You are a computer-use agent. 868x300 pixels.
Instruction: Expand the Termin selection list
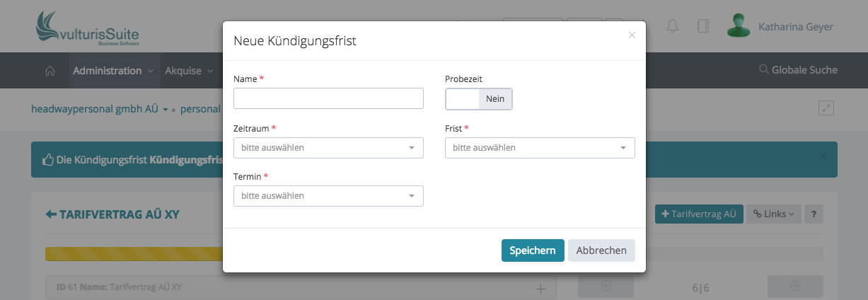coord(328,196)
